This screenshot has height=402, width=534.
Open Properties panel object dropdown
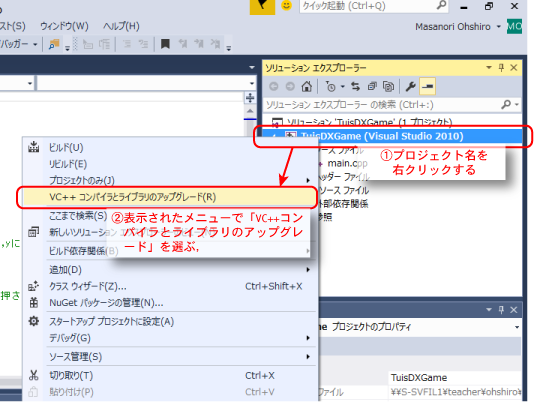click(517, 327)
